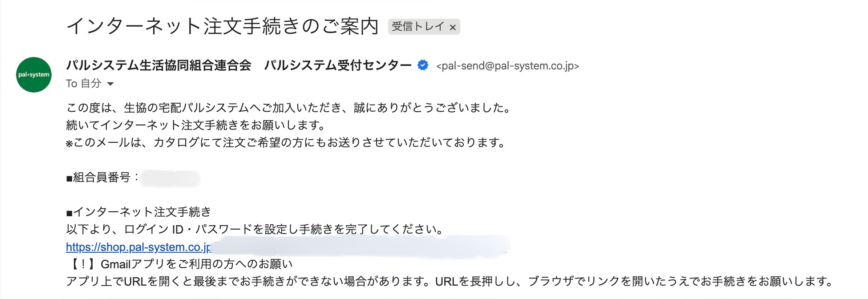Click the blurred member number value
Image resolution: width=868 pixels, height=299 pixels.
point(170,178)
